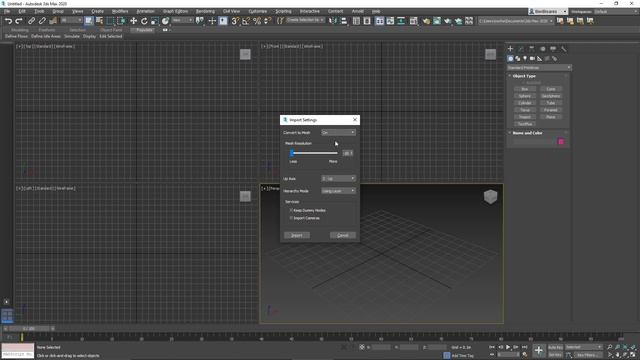Image resolution: width=640 pixels, height=360 pixels.
Task: Switch to the Utilities command panel tab
Action: [564, 49]
